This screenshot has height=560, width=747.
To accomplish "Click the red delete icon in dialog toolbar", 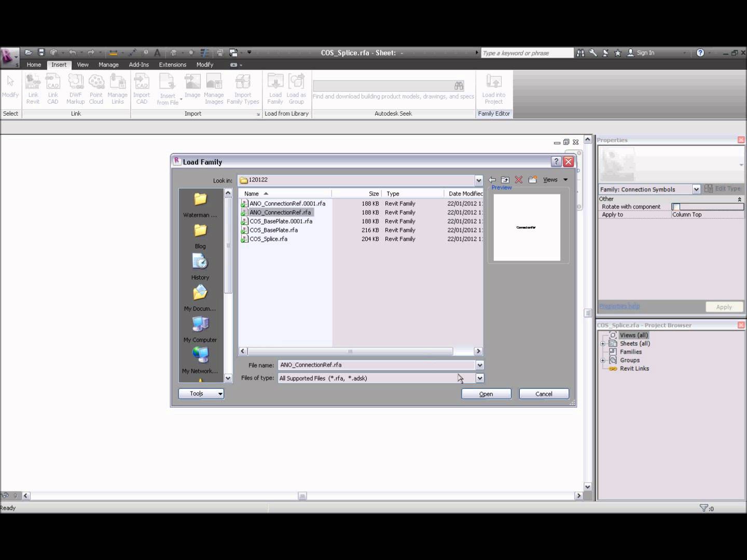I will point(518,180).
